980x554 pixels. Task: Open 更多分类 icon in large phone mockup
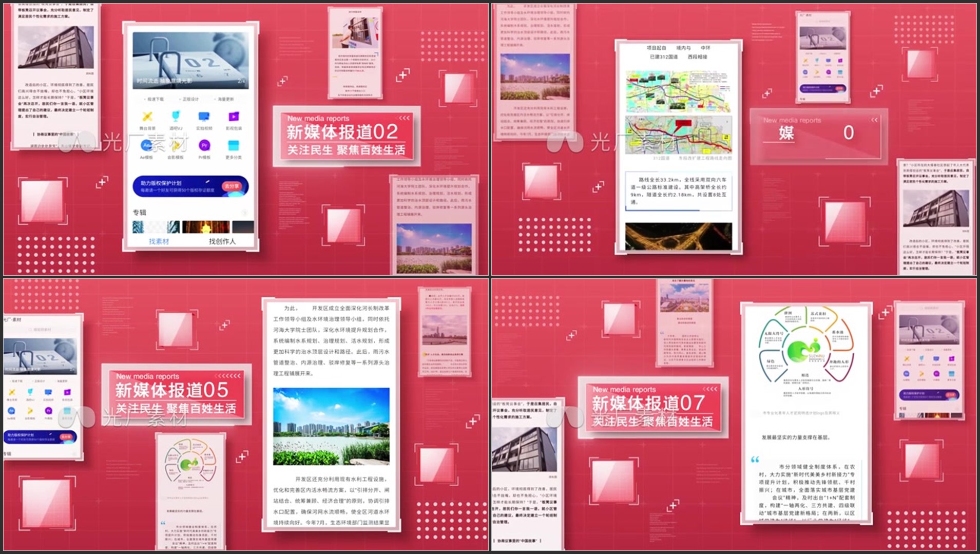(x=233, y=146)
